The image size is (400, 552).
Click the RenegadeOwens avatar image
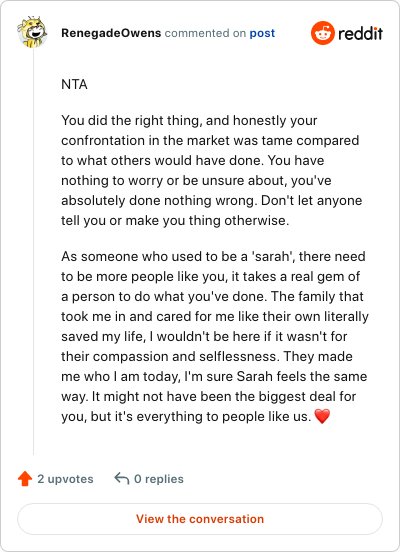(x=32, y=32)
